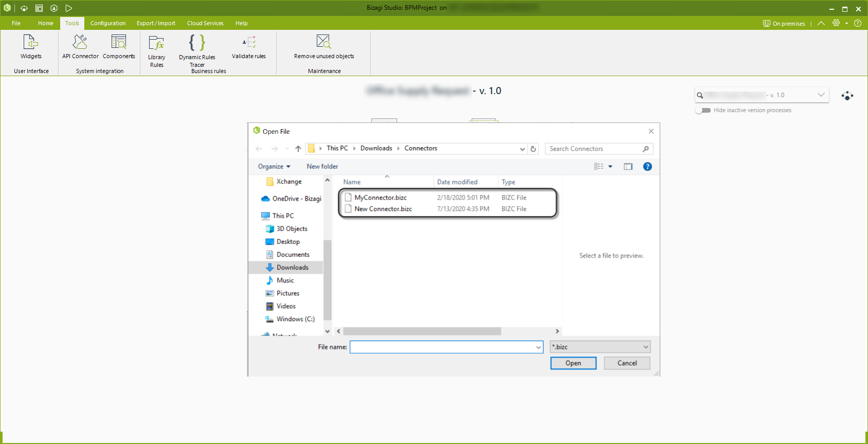868x444 pixels.
Task: Click the Open button
Action: click(x=573, y=363)
